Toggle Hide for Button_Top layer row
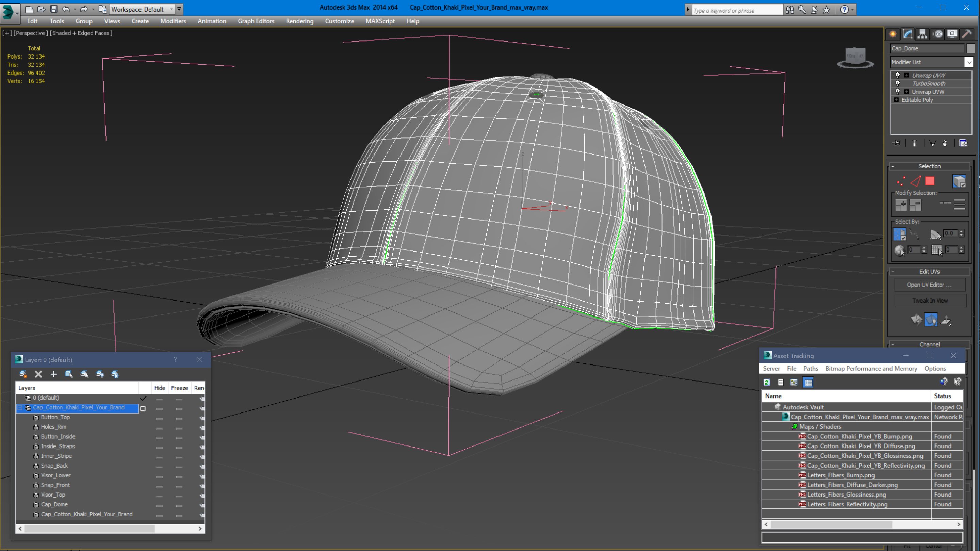The height and width of the screenshot is (551, 980). [159, 419]
